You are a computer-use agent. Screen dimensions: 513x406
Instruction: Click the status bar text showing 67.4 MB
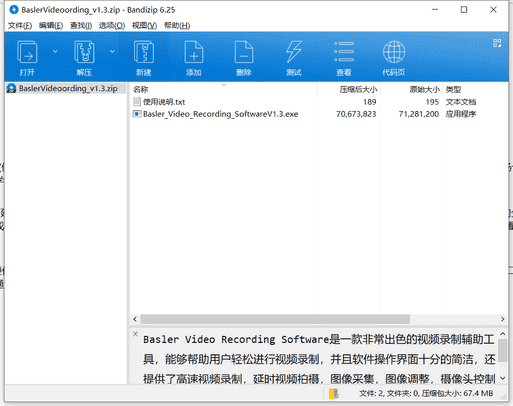point(426,393)
